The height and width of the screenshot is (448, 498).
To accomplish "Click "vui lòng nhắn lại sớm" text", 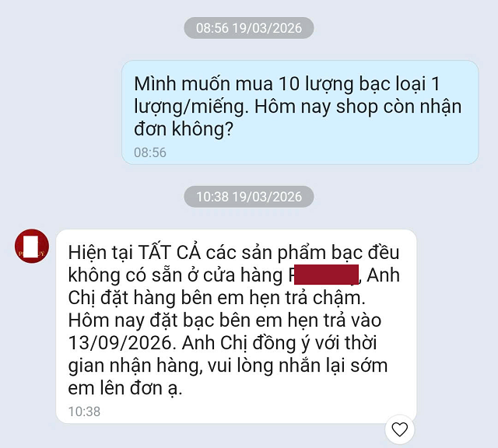I will point(297,366).
